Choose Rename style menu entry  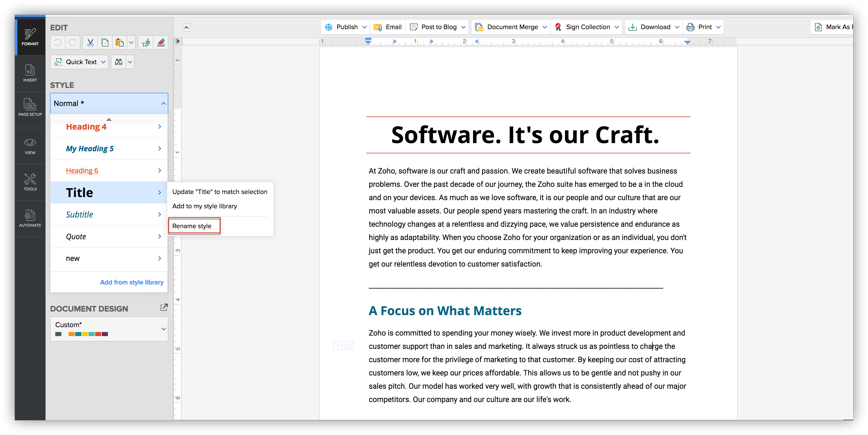192,226
